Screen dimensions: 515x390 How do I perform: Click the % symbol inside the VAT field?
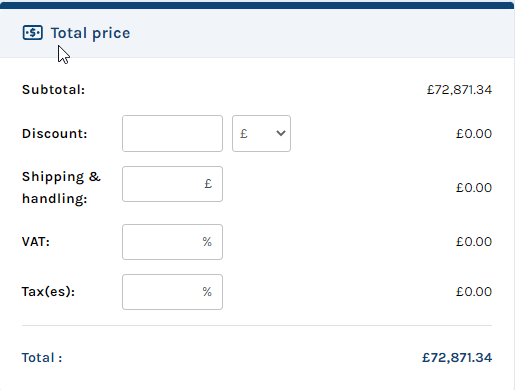[207, 242]
